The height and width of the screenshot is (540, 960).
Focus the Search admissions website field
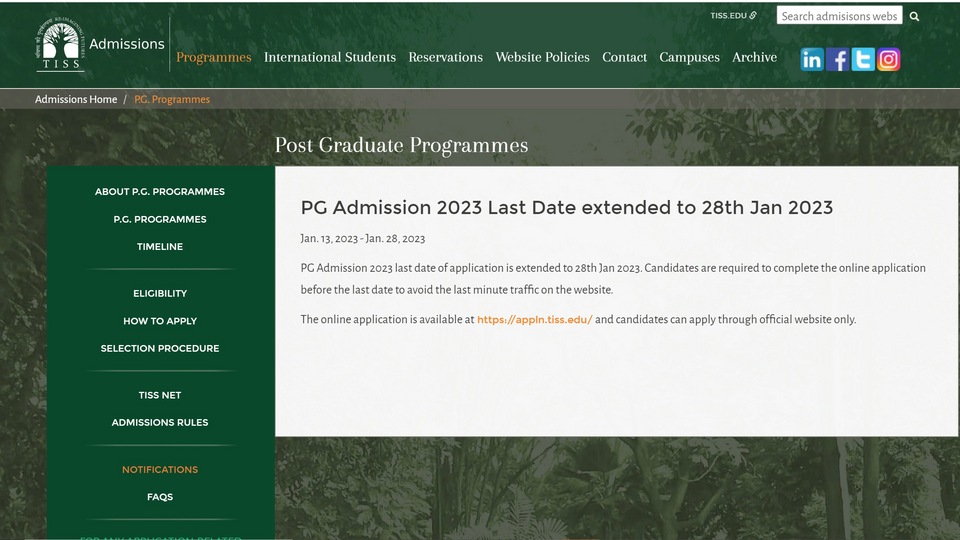coord(839,16)
